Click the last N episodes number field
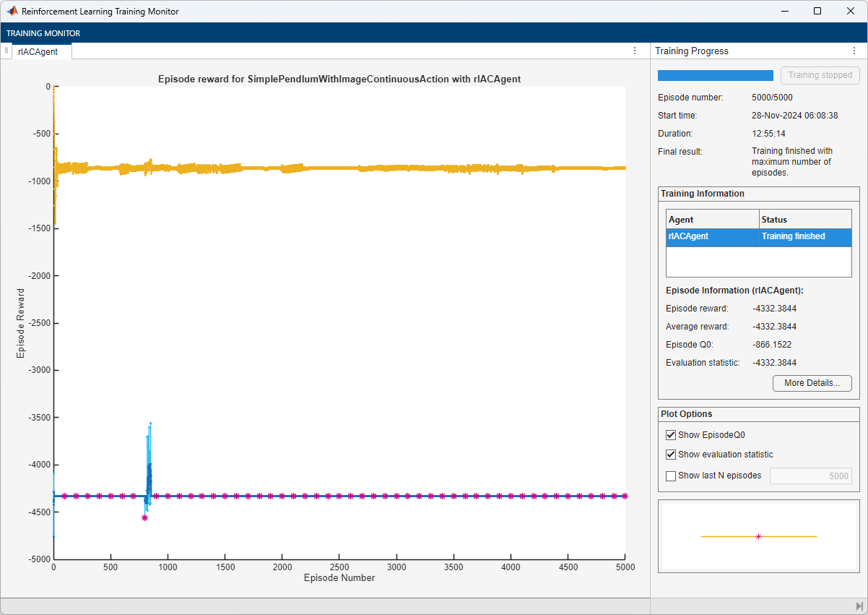The image size is (868, 615). 810,476
